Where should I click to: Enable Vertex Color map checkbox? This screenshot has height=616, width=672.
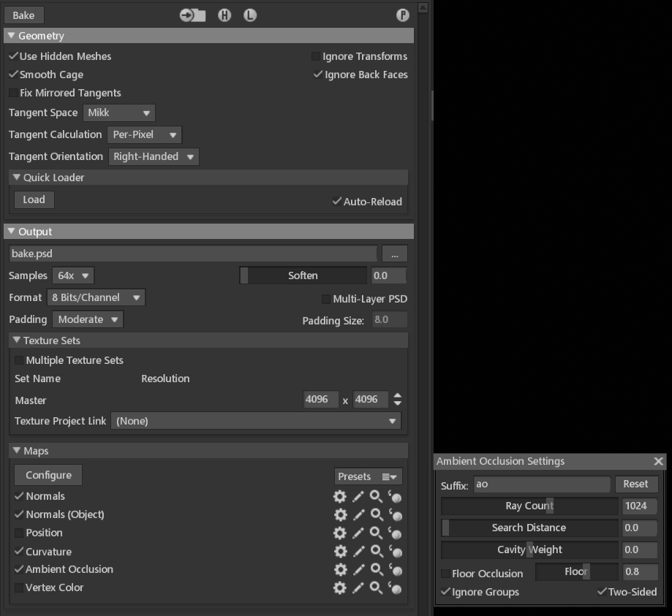point(19,588)
